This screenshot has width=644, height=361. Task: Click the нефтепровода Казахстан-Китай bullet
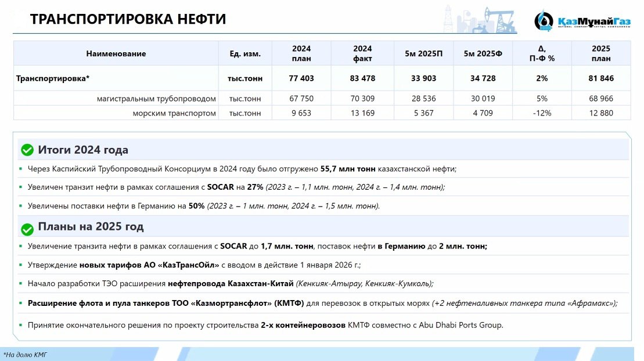231,284
